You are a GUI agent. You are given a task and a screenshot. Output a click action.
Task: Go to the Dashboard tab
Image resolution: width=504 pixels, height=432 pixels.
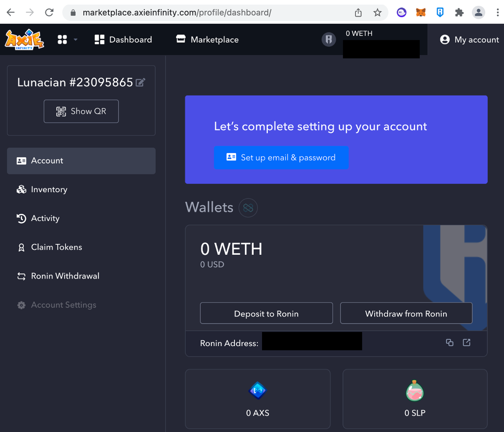(123, 40)
